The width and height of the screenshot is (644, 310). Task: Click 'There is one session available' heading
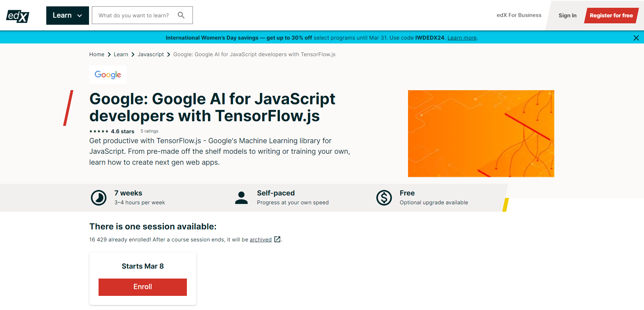pos(153,227)
